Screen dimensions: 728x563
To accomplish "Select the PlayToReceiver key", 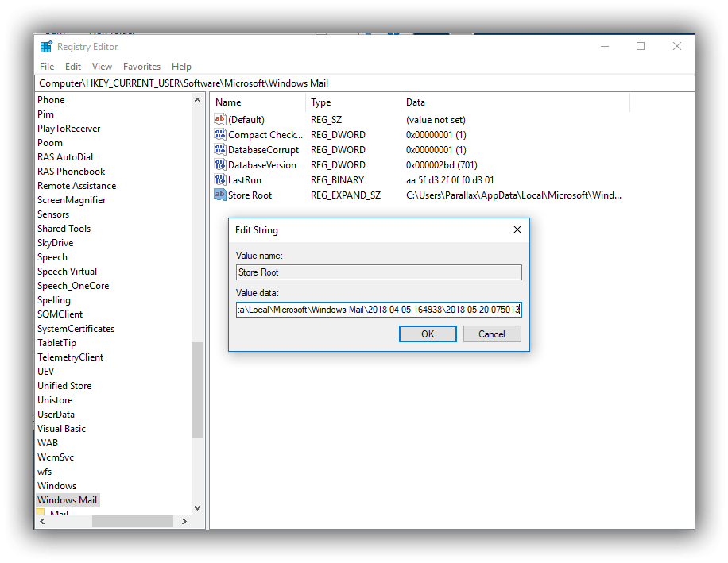I will click(x=68, y=129).
